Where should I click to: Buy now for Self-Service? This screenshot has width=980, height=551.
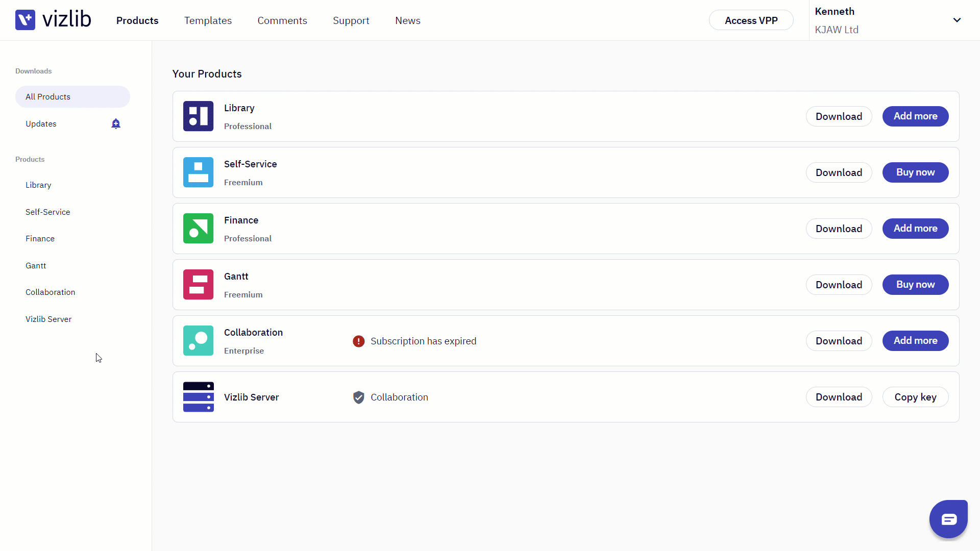(x=916, y=172)
